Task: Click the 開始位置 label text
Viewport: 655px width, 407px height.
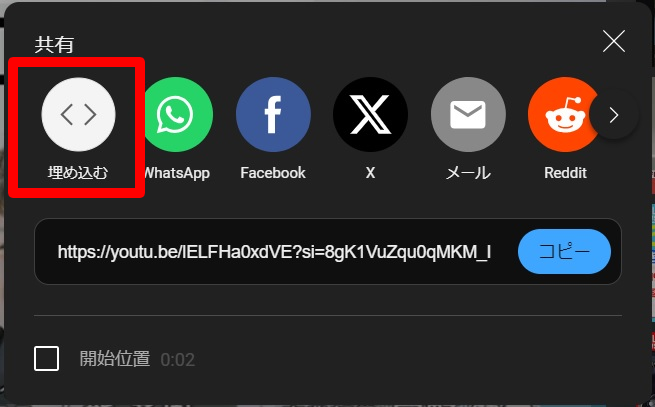Action: click(x=115, y=359)
